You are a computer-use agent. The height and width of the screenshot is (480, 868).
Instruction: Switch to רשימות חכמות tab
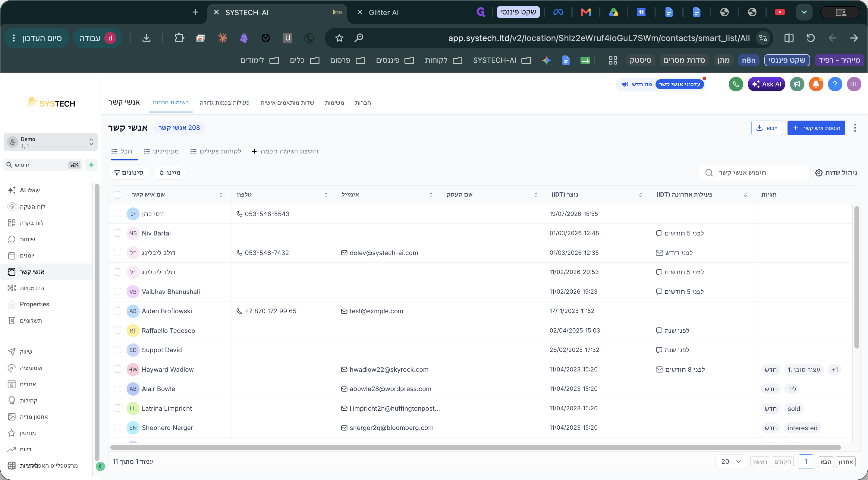[171, 103]
